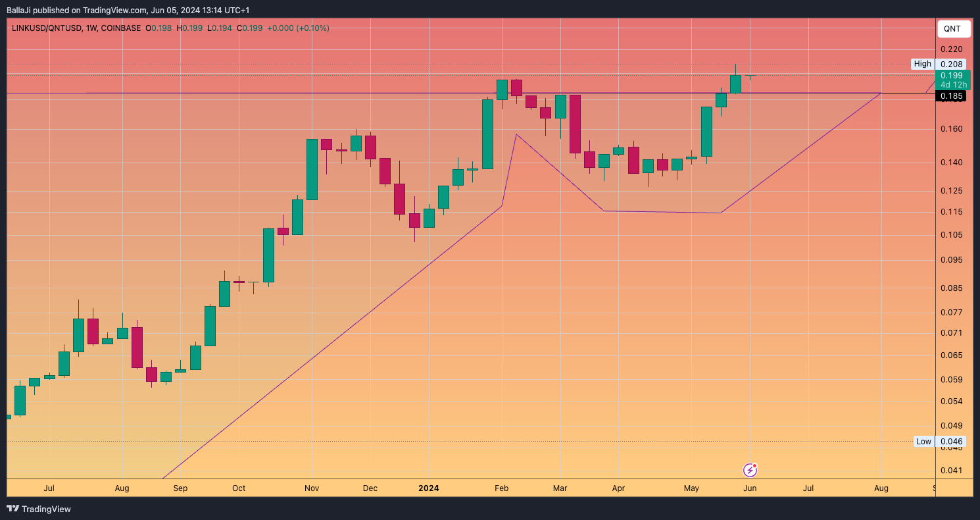Click the black 0.185 horizontal line label
The height and width of the screenshot is (520, 980).
tap(952, 96)
